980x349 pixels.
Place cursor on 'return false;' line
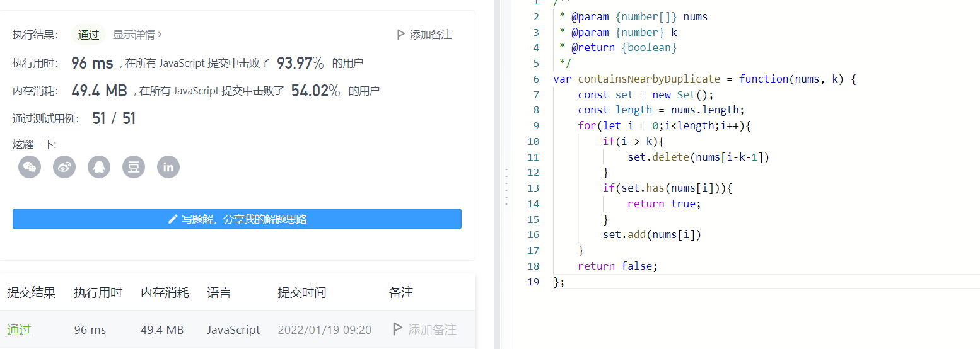click(x=617, y=266)
